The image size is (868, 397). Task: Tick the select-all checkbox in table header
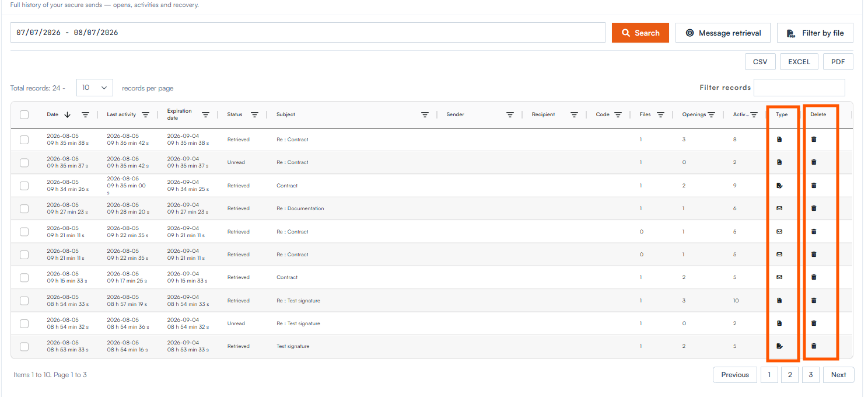24,114
